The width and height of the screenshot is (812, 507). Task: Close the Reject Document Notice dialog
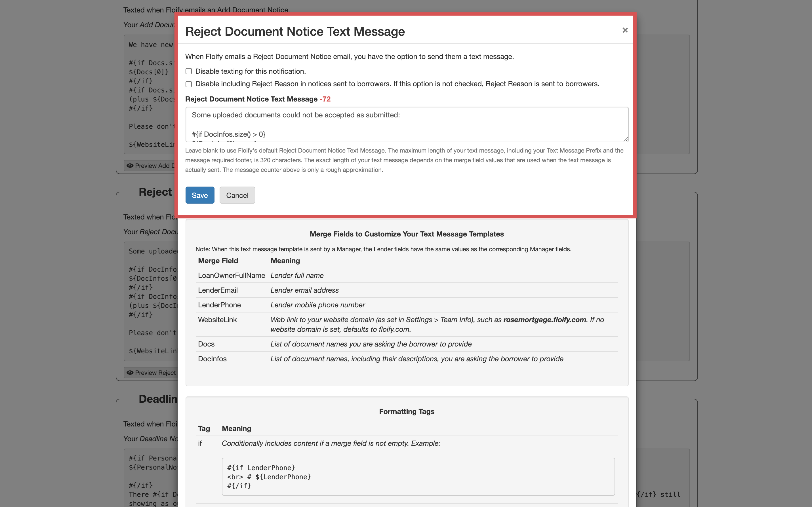pyautogui.click(x=624, y=30)
